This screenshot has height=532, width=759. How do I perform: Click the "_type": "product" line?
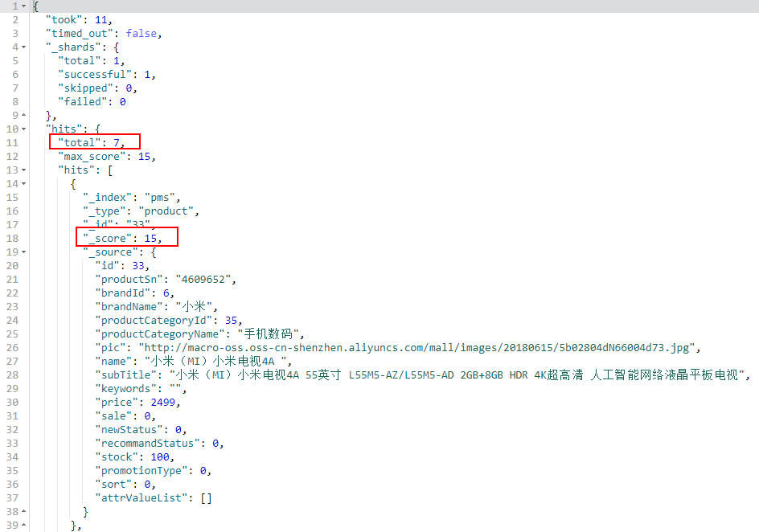click(141, 211)
